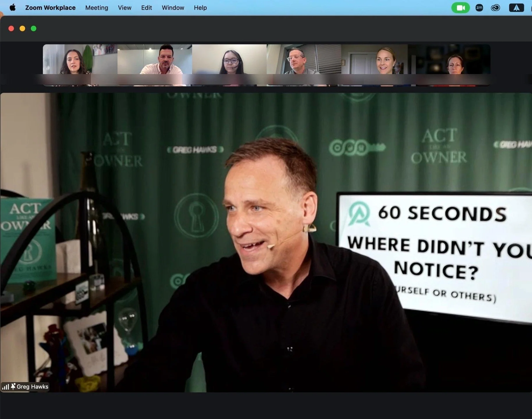Click the green full-screen window button

coord(33,29)
